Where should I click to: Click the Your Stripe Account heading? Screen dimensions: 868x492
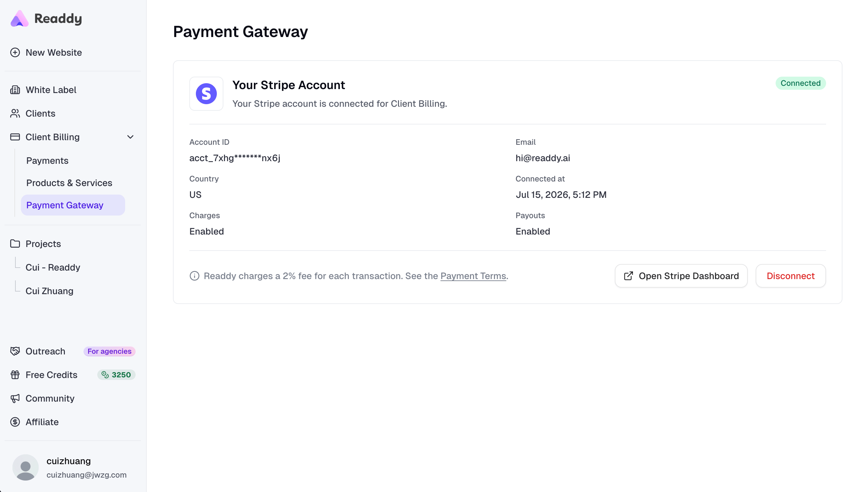point(289,85)
